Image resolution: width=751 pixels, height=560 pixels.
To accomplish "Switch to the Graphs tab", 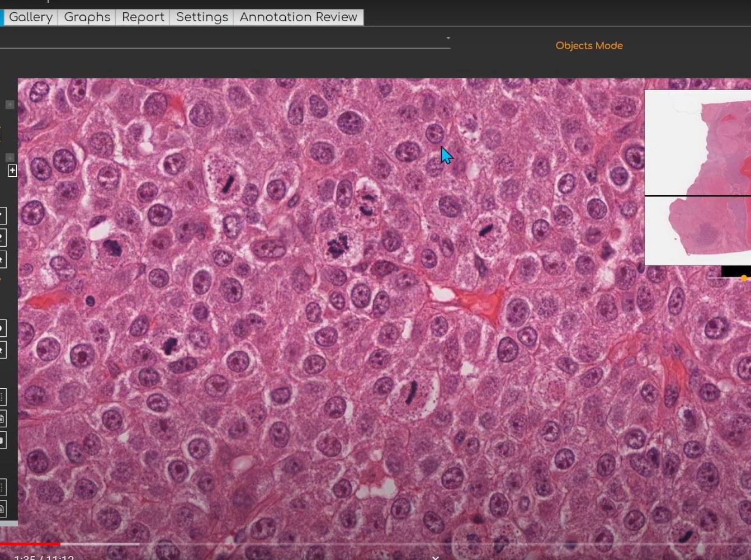I will pyautogui.click(x=87, y=17).
